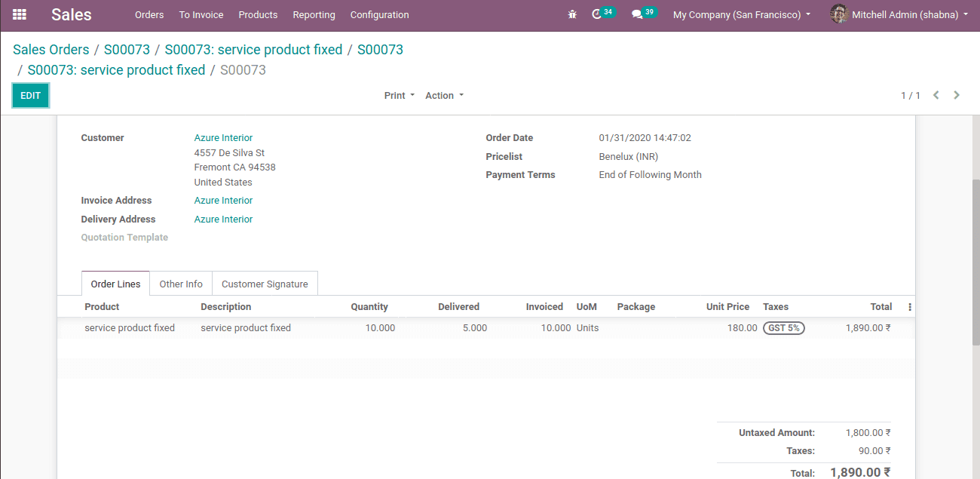Click the debug bug icon
Viewport: 980px width, 479px height.
[572, 14]
